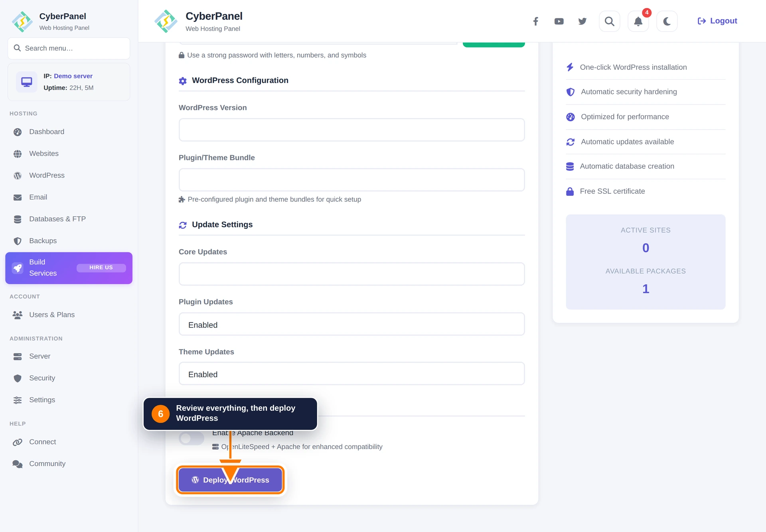The image size is (766, 532).
Task: Open notifications bell with 4 alerts
Action: pos(638,21)
